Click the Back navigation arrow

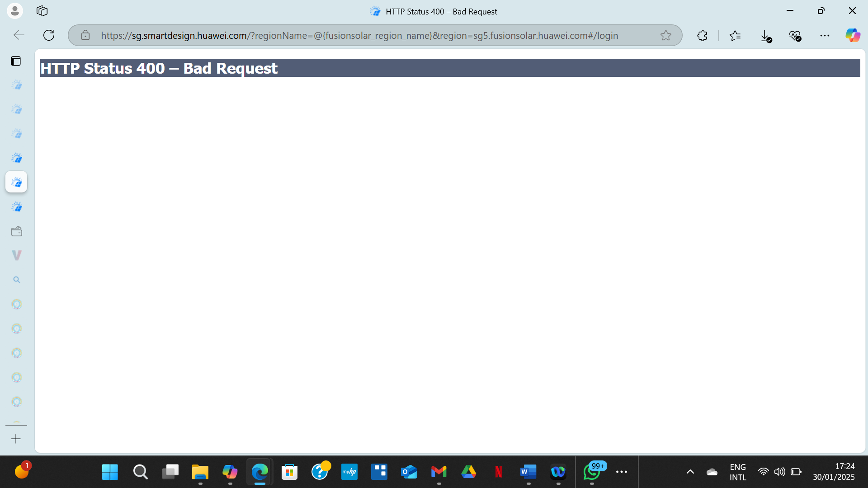(19, 35)
